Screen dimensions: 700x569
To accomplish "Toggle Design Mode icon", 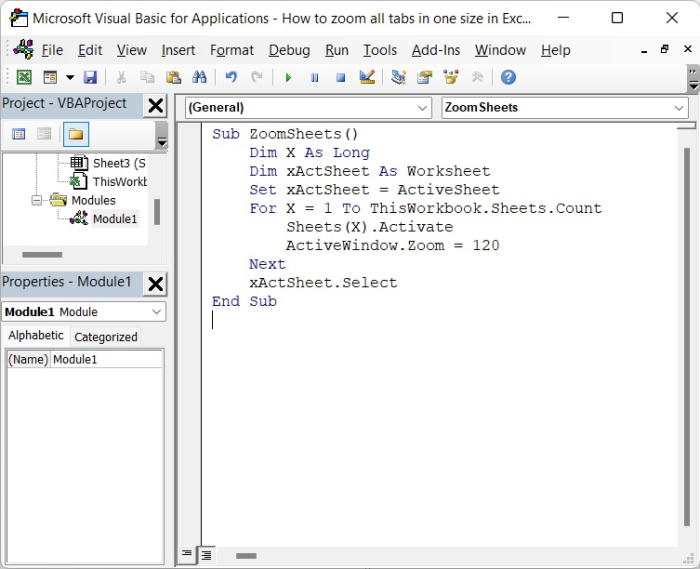I will click(367, 78).
